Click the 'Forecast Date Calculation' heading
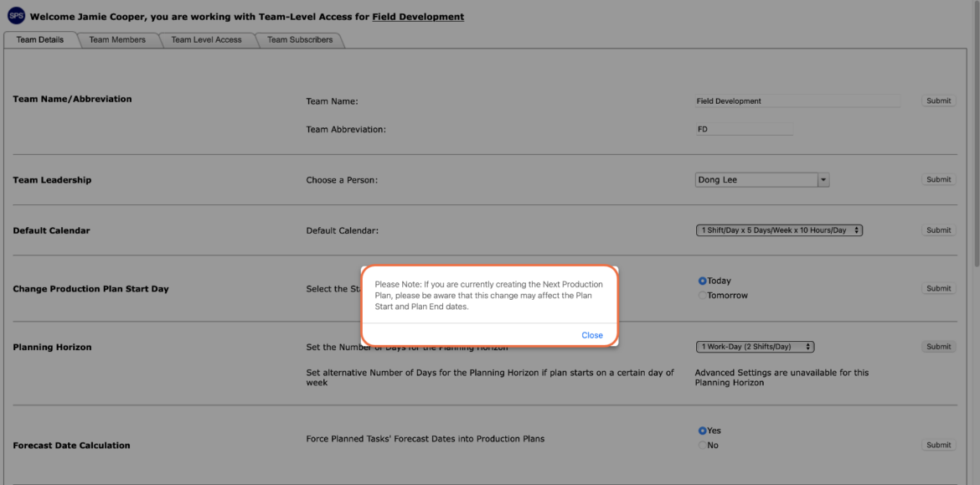The image size is (980, 485). [x=71, y=446]
